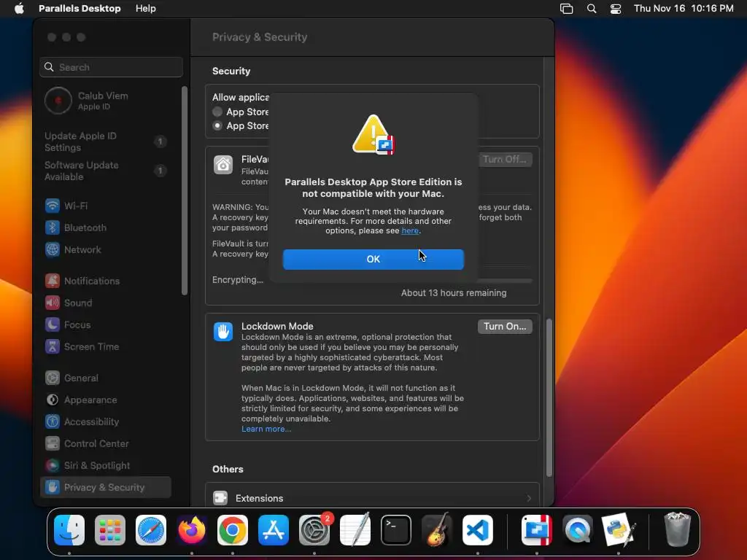
Task: Click the 'About 13 hours remaining' text
Action: click(x=454, y=293)
